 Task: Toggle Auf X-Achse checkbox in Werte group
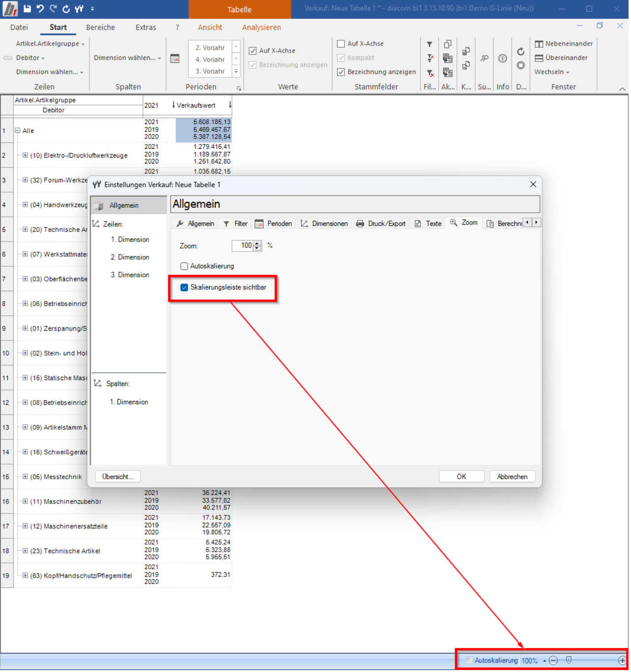point(254,51)
